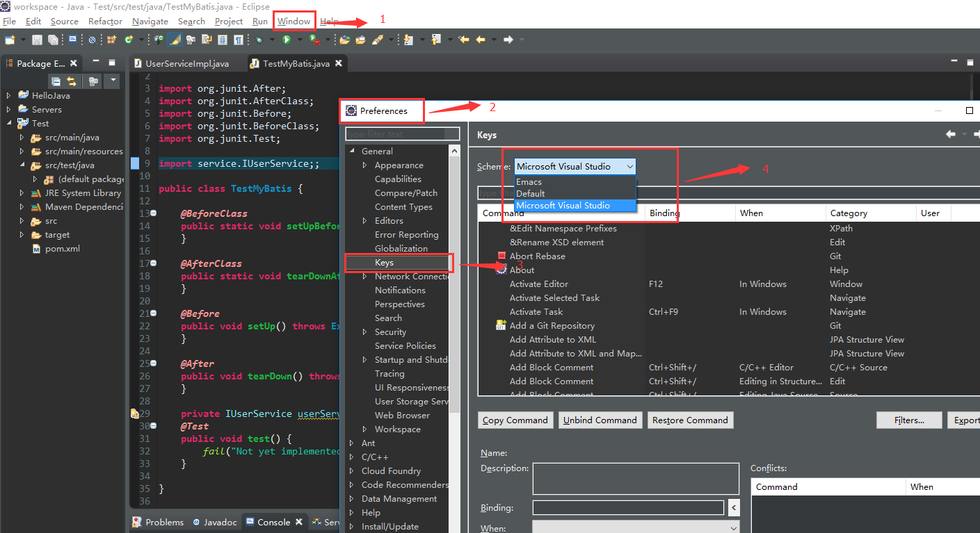Open the Window menu

tap(294, 22)
